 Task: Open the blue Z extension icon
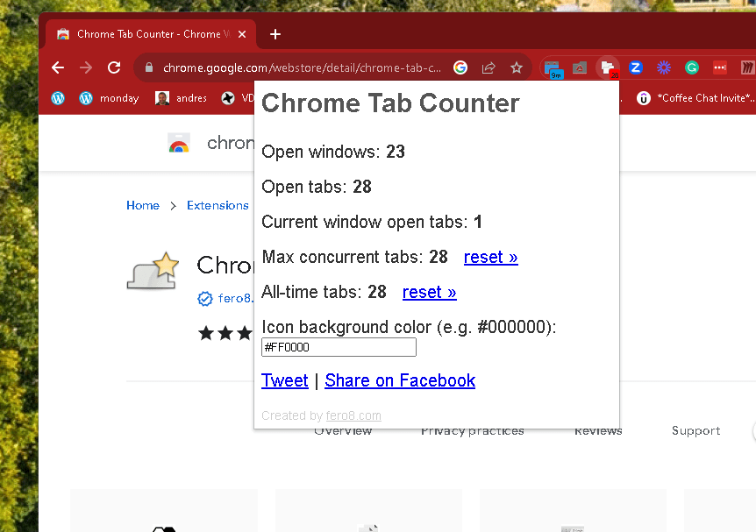636,67
